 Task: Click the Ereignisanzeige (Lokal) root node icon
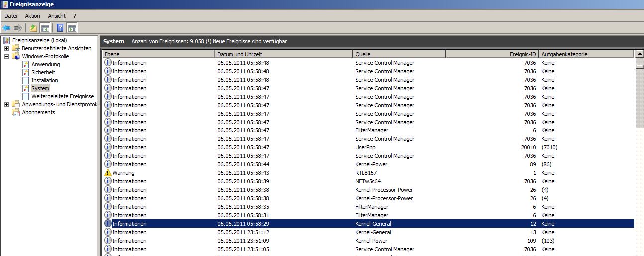coord(7,40)
